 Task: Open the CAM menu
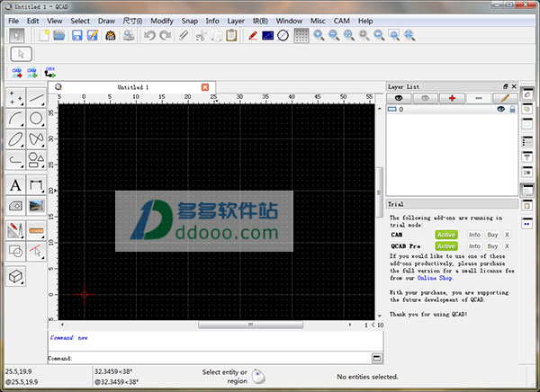pos(341,21)
